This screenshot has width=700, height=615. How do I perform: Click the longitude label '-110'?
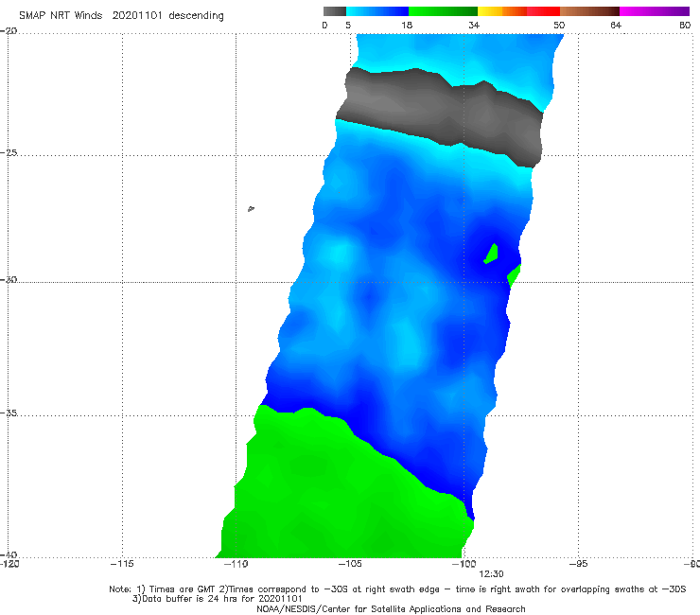click(x=236, y=564)
